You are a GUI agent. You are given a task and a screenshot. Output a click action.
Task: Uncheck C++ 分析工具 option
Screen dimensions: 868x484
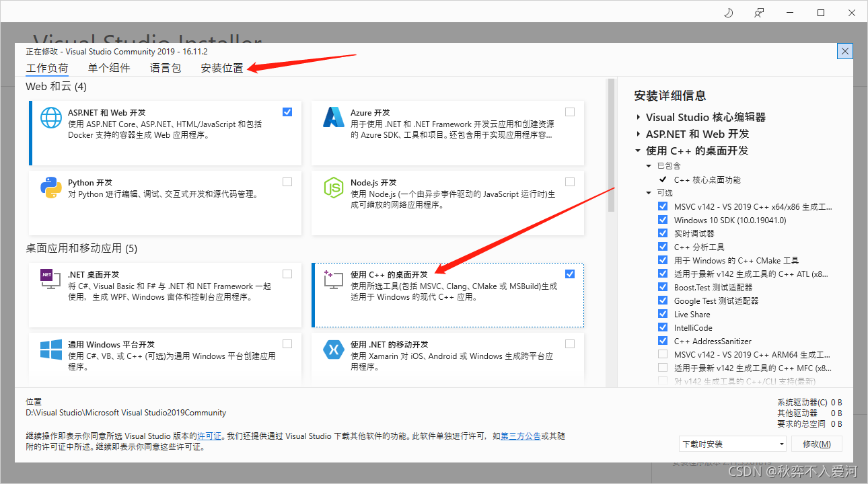point(663,247)
